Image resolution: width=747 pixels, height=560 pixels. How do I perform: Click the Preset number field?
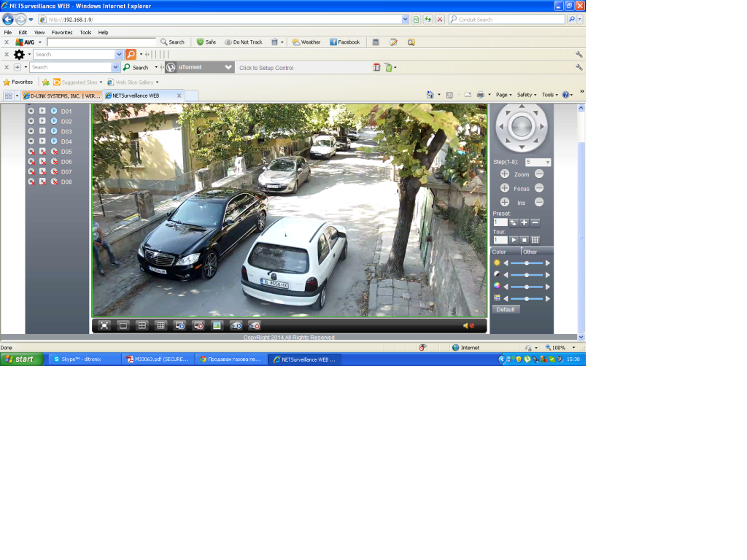(500, 222)
